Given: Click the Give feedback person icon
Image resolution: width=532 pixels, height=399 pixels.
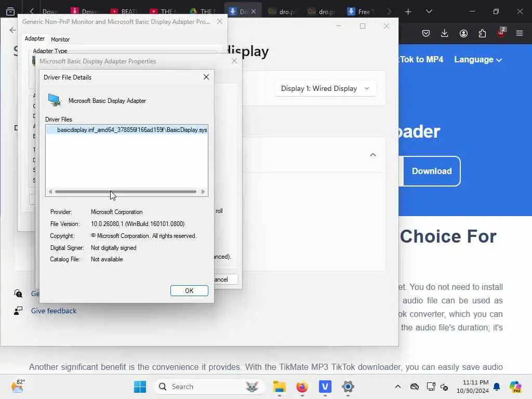Looking at the screenshot, I should point(18,311).
